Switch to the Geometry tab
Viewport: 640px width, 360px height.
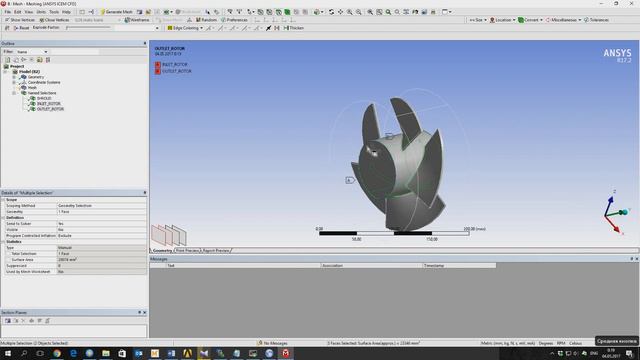162,250
